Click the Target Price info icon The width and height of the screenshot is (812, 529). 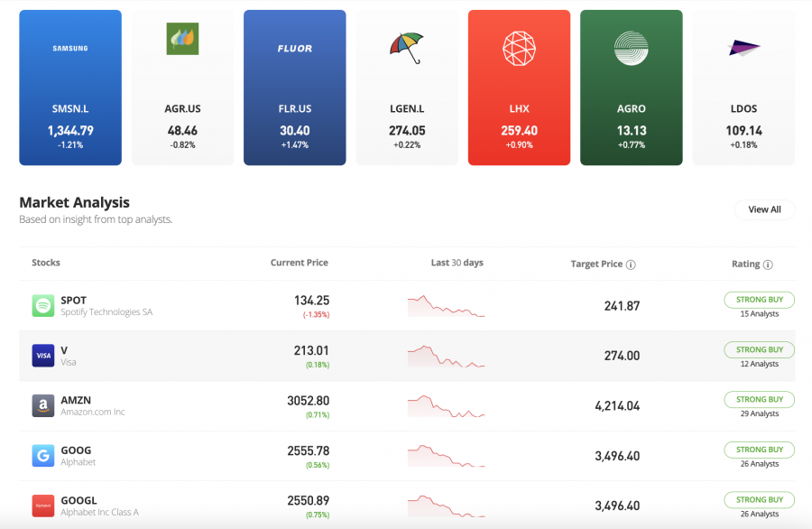(631, 264)
